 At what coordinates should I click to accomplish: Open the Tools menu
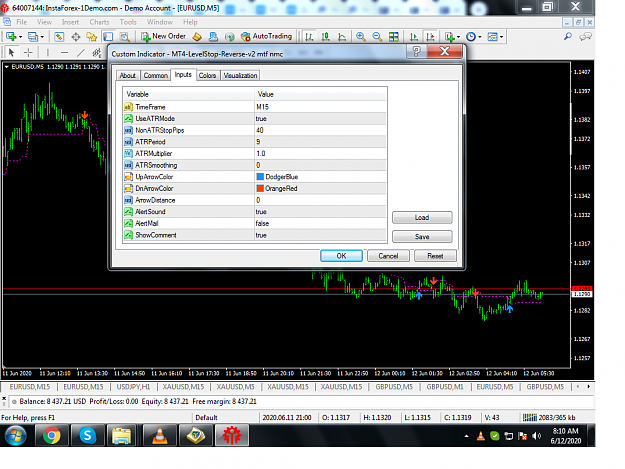(128, 22)
